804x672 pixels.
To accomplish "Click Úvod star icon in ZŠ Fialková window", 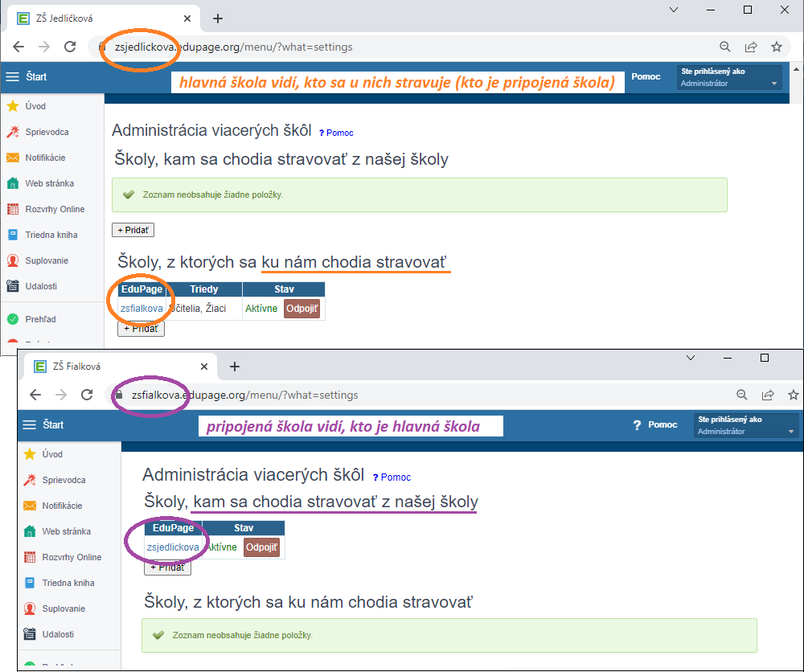I will pyautogui.click(x=30, y=454).
